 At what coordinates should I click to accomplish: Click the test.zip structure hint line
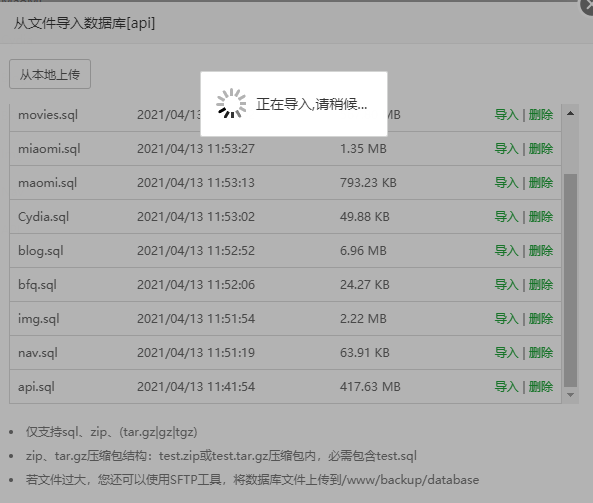tap(221, 456)
